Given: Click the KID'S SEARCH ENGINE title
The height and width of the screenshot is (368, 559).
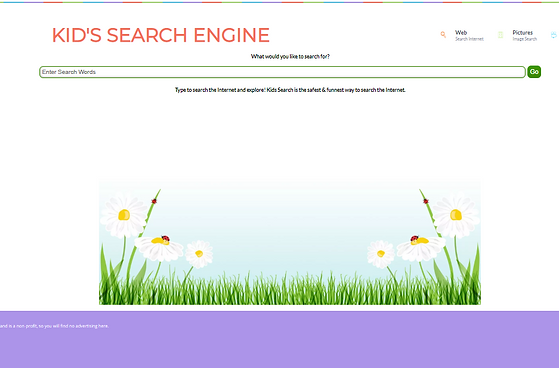Looking at the screenshot, I should pyautogui.click(x=161, y=35).
